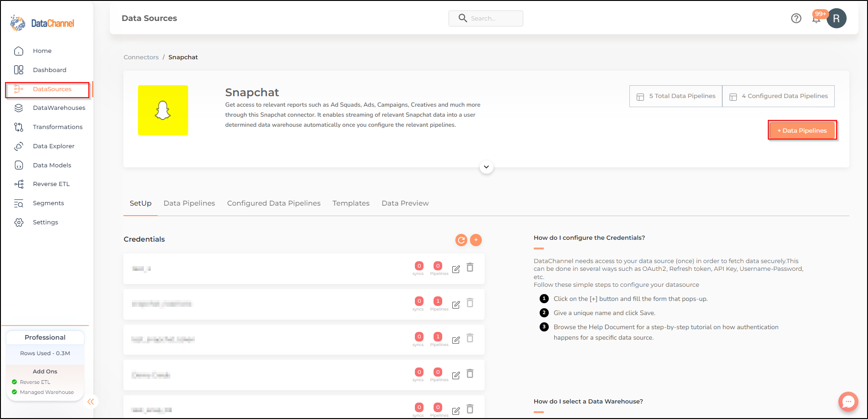Click the Pipelines count badge on the second credential
Screen dimensions: 868x419
click(438, 301)
